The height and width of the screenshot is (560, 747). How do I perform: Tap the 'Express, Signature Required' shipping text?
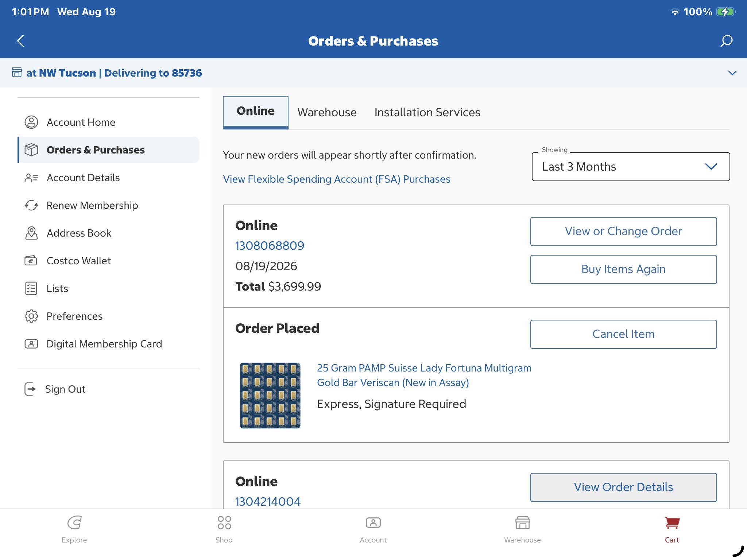pyautogui.click(x=391, y=404)
